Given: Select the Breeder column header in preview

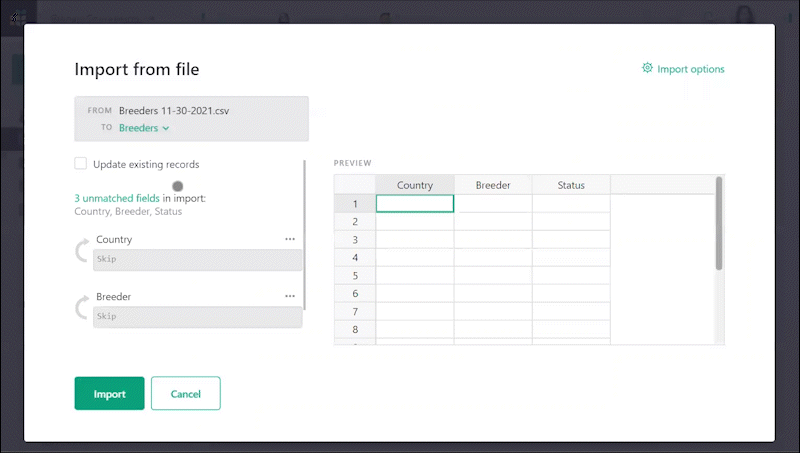Looking at the screenshot, I should (493, 185).
